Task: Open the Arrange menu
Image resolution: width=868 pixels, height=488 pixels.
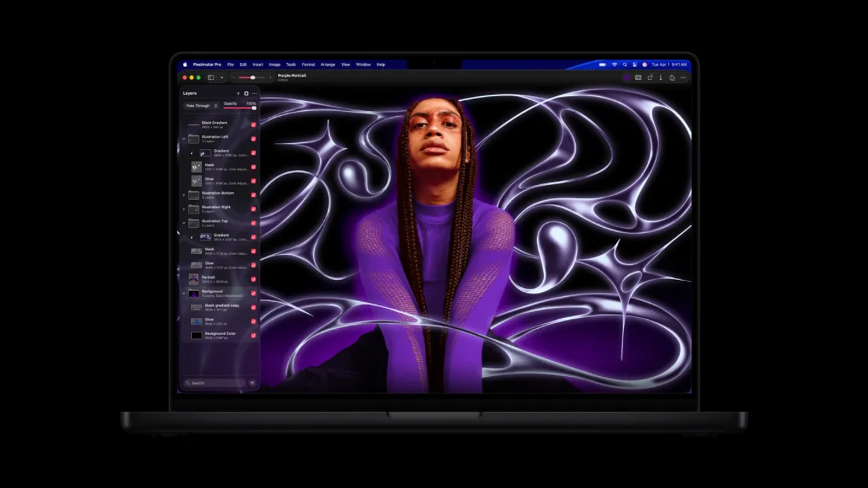Action: (x=328, y=64)
